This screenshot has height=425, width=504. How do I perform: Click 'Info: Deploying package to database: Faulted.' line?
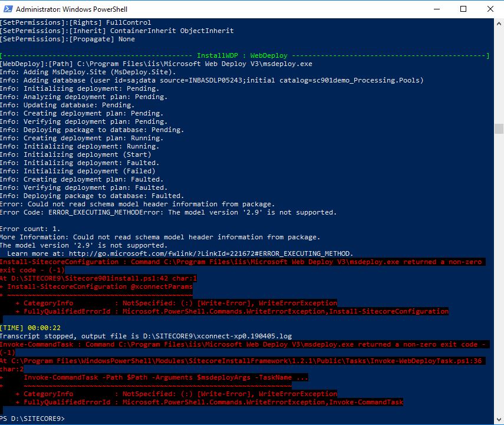click(92, 196)
